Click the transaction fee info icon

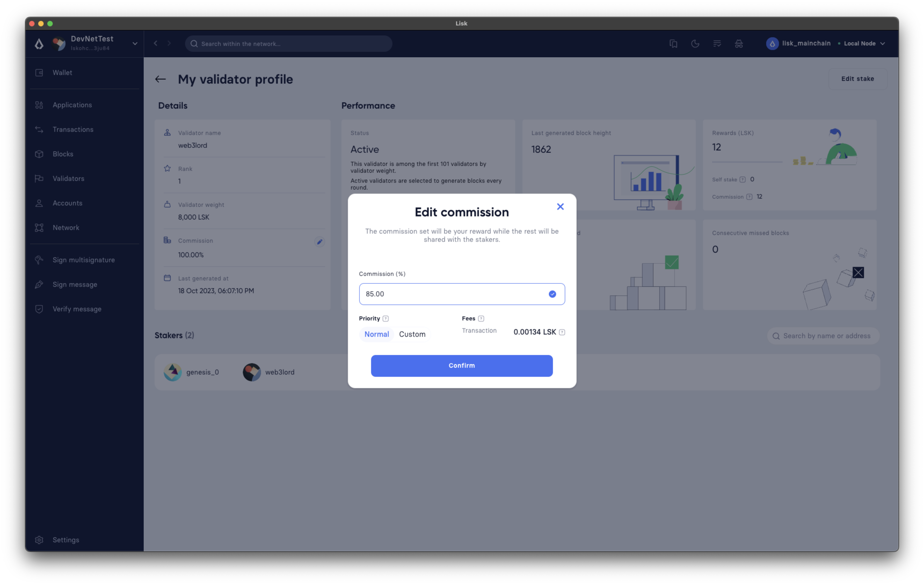562,332
